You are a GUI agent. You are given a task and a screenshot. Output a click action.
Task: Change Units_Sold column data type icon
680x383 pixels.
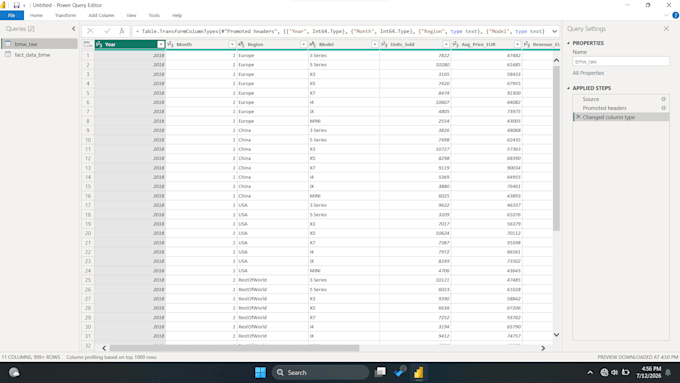pos(384,44)
